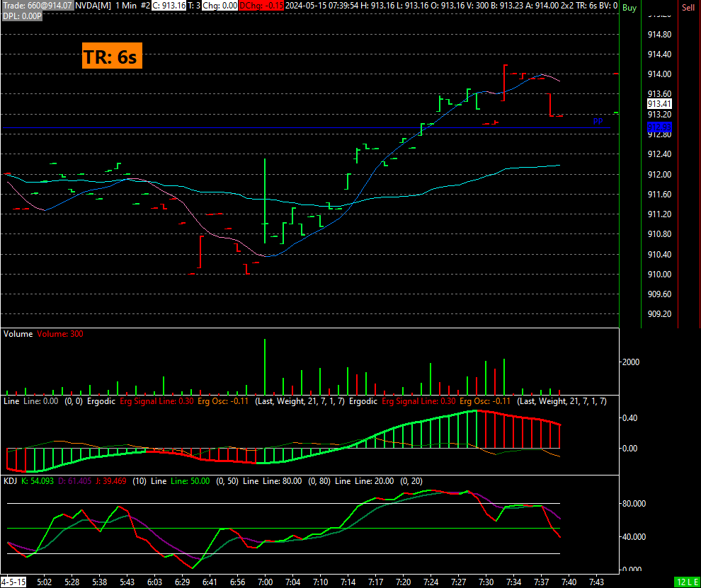Click the green 'Line: 50.00' label
The width and height of the screenshot is (701, 588).
190,481
